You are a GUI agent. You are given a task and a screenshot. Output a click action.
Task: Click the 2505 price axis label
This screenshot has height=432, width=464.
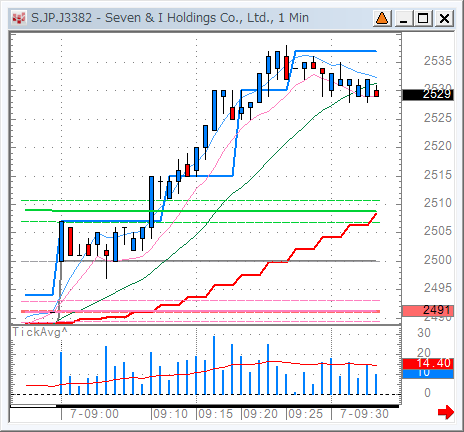[438, 231]
